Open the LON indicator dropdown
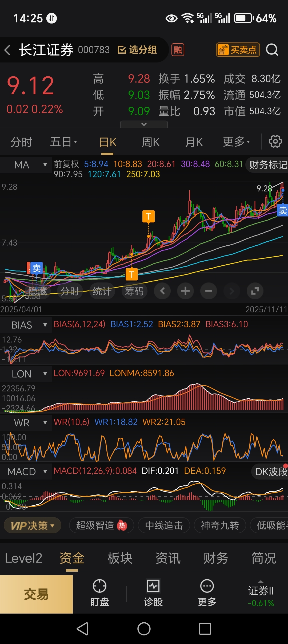 (26, 374)
